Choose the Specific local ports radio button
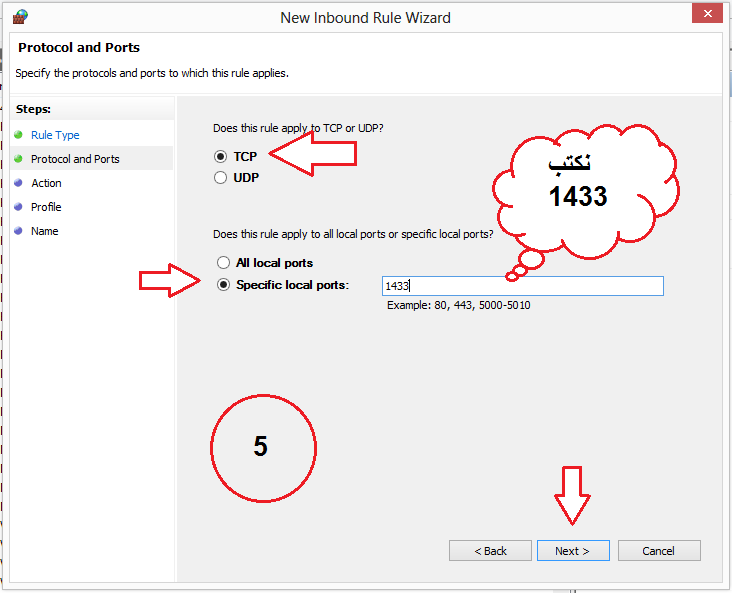The width and height of the screenshot is (732, 593). click(223, 285)
